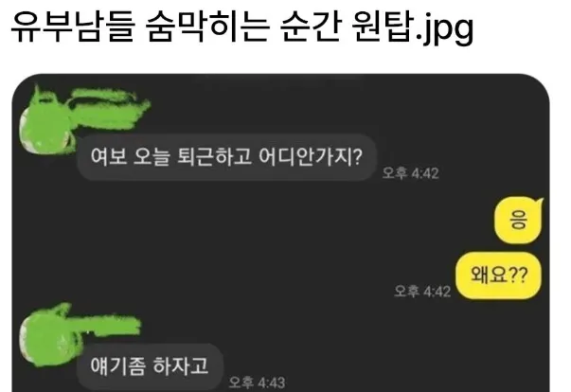Screen dimensions: 571x392
Task: Click the word 원탑.jpg in the title
Action: [413, 27]
